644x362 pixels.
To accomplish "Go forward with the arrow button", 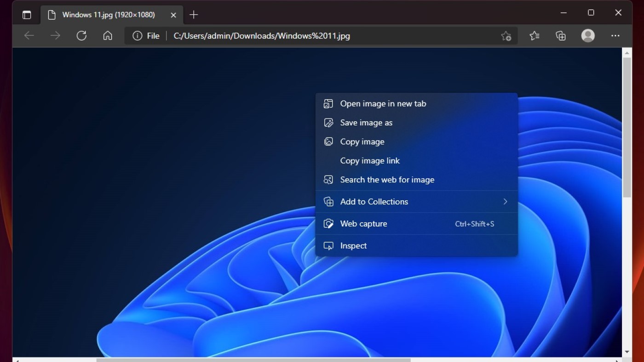I will point(55,36).
